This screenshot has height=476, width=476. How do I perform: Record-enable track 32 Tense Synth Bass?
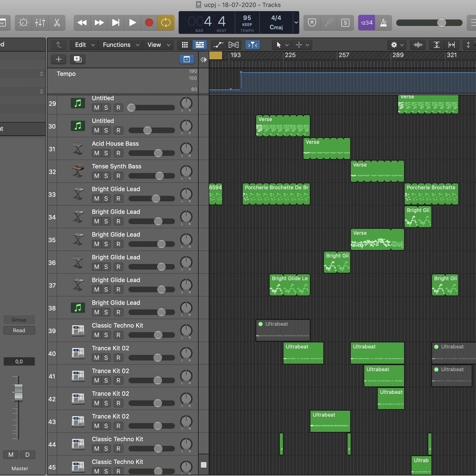118,176
